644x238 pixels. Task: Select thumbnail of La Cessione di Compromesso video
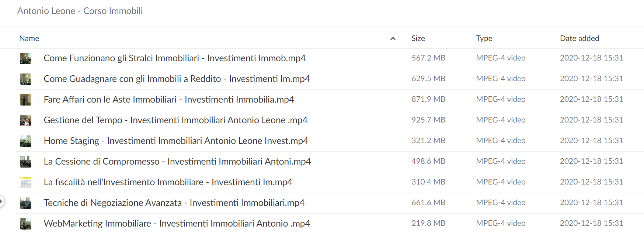[25, 162]
